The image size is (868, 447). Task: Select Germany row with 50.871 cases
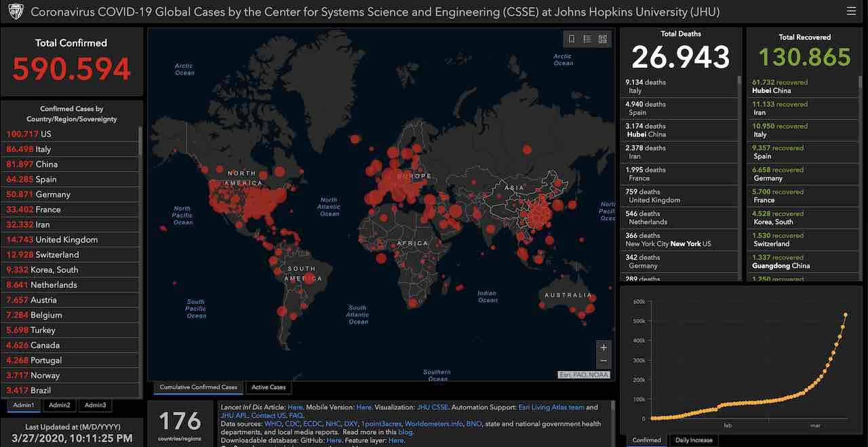click(x=71, y=194)
